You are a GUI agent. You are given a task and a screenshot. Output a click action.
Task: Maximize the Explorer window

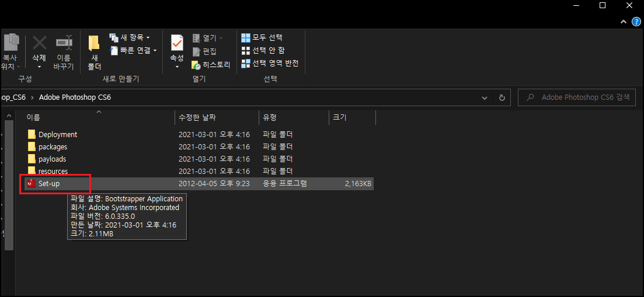click(x=603, y=5)
